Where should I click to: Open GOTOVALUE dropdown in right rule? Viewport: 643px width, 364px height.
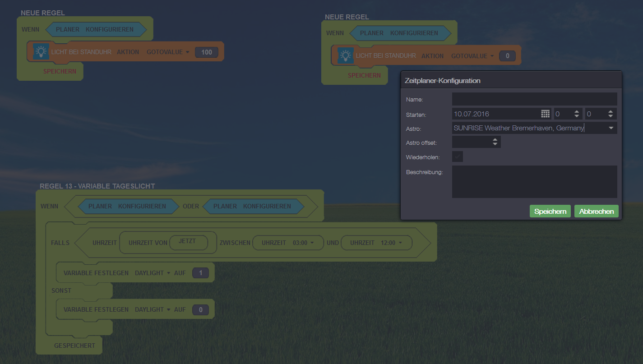[x=472, y=56]
